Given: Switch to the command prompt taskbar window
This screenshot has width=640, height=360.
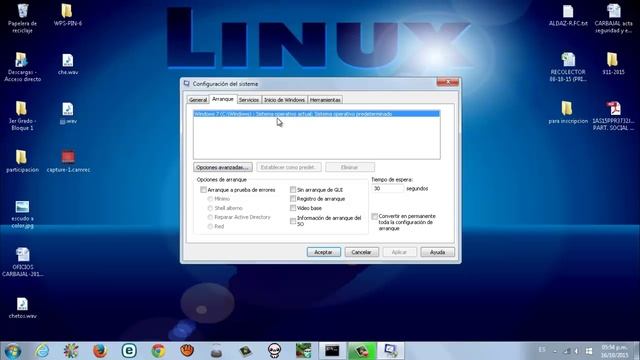Looking at the screenshot, I should [332, 351].
